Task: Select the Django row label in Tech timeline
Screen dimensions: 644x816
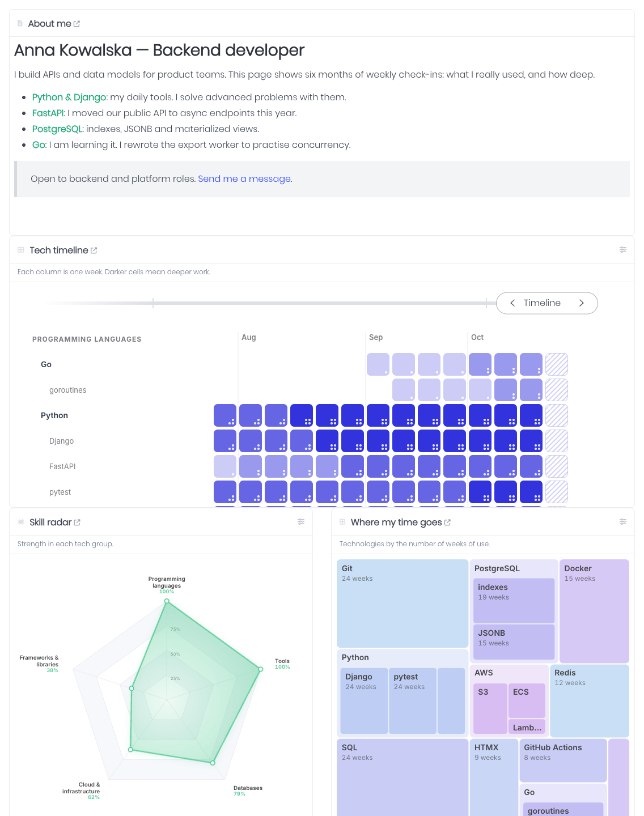Action: [x=62, y=441]
